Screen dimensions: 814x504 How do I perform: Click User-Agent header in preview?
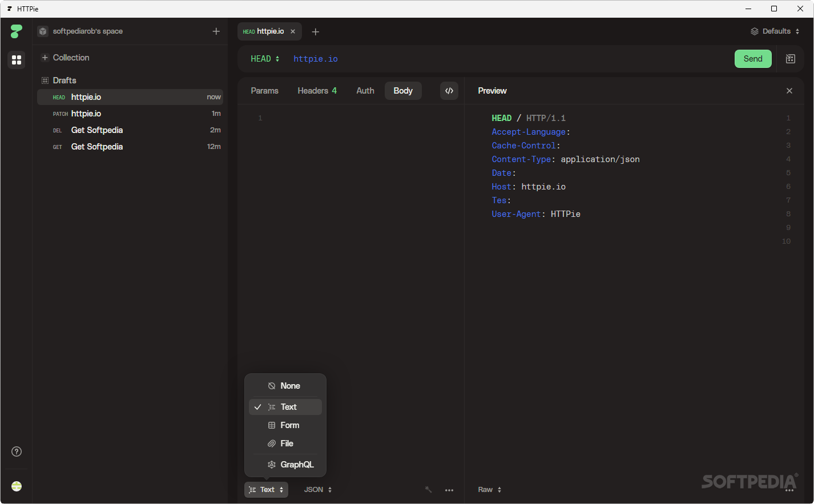[516, 214]
